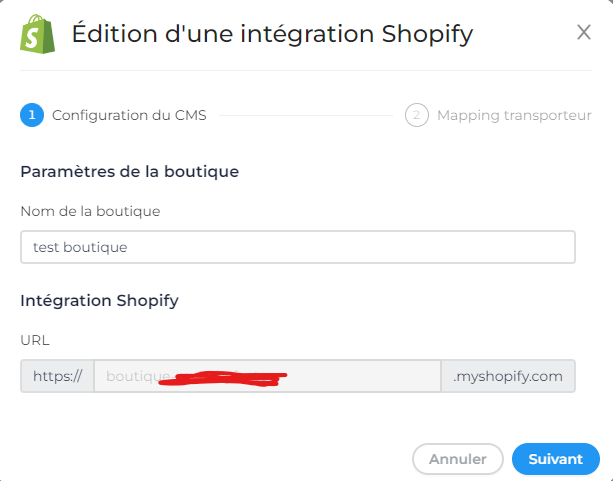Click the Nom de la boutique label
Image resolution: width=613 pixels, height=481 pixels.
pos(90,211)
